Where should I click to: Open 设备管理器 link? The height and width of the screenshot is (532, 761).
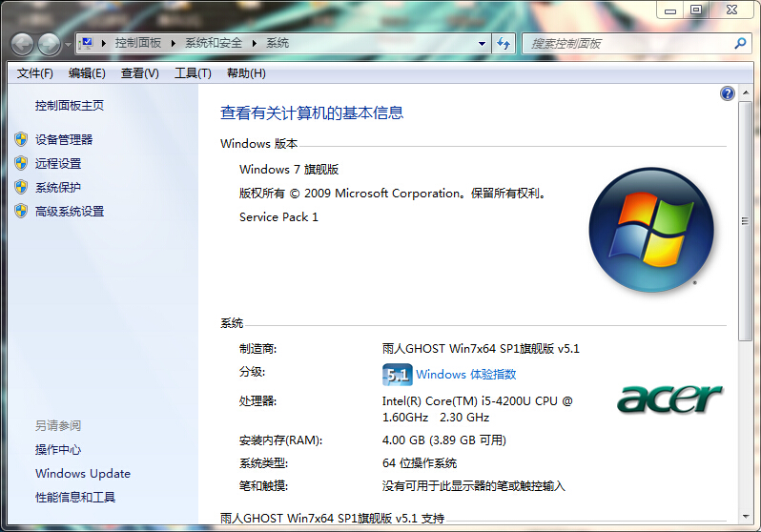(x=64, y=140)
